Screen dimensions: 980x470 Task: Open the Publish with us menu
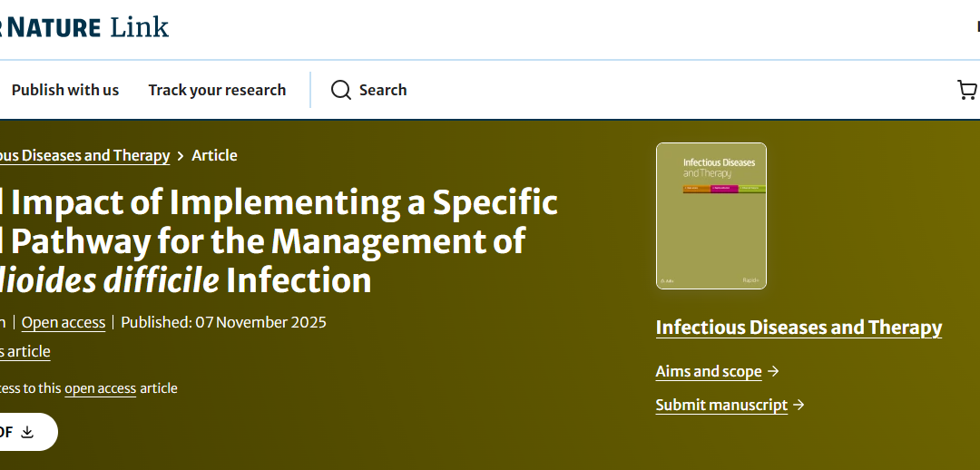pyautogui.click(x=65, y=90)
